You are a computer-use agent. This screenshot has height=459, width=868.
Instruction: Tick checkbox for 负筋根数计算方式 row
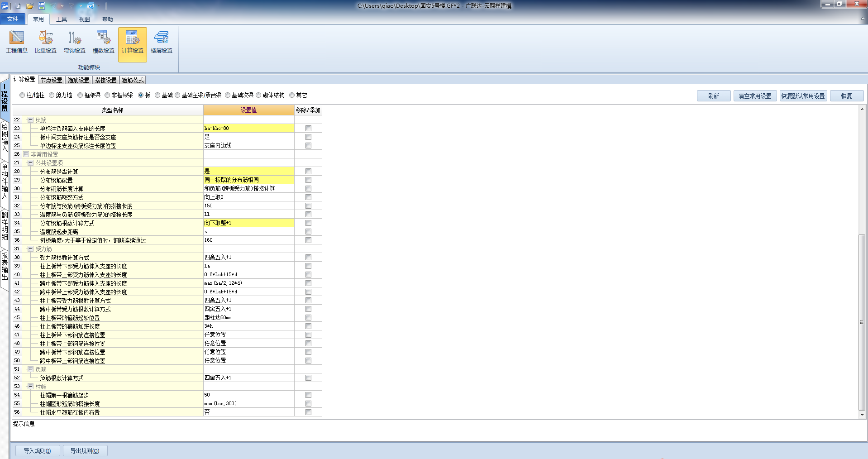[308, 378]
